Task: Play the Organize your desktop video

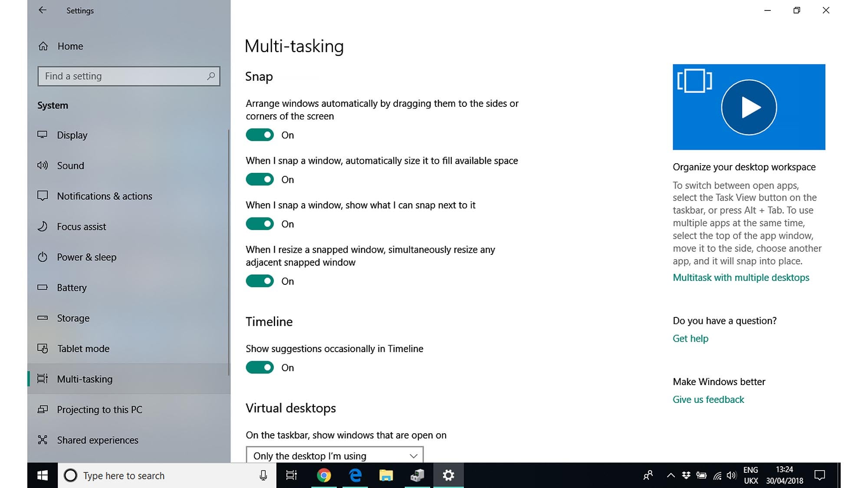Action: tap(749, 107)
